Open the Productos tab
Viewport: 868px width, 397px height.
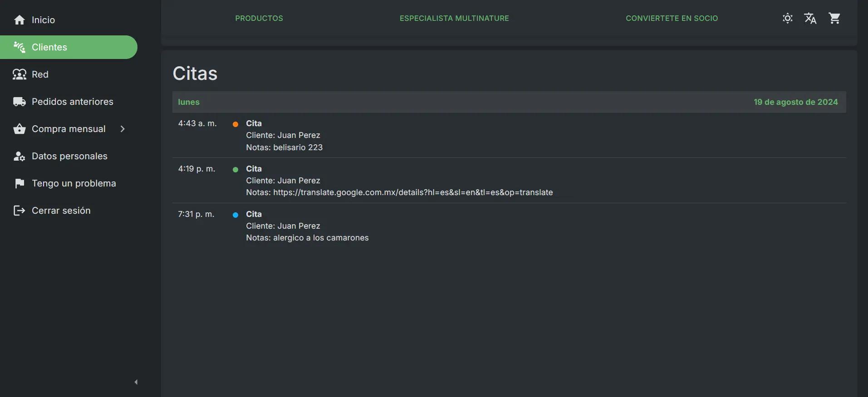click(x=259, y=18)
